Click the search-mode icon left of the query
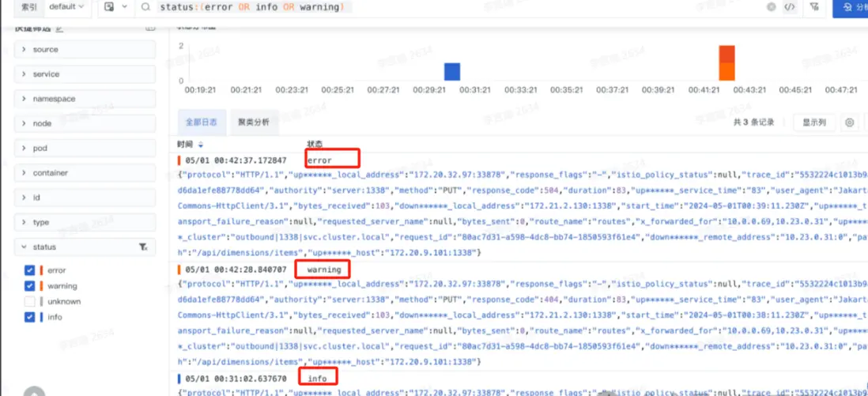The image size is (868, 396). pos(109,7)
